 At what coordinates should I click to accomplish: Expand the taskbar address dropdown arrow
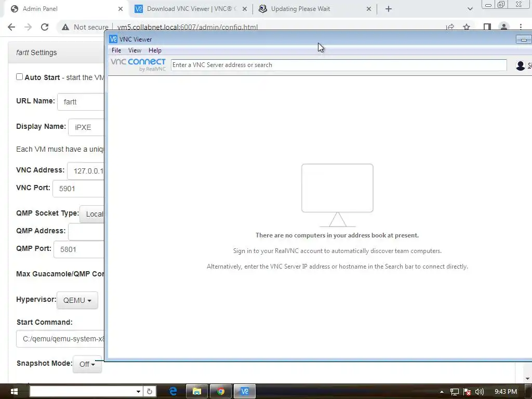coord(138,392)
